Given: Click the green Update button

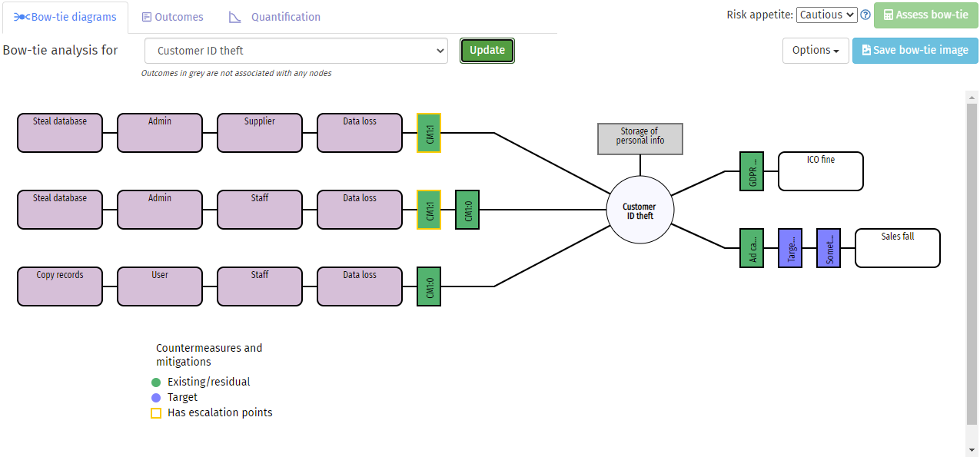Looking at the screenshot, I should 487,51.
